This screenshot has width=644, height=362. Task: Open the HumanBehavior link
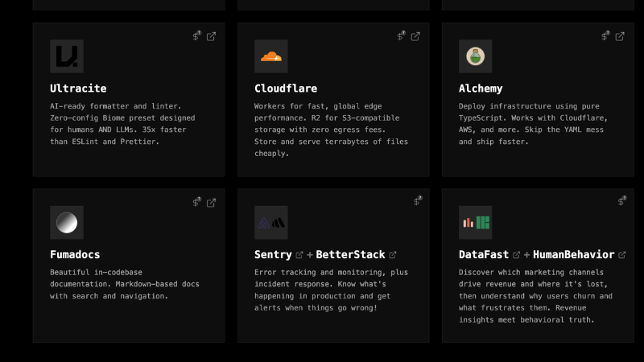coord(574,254)
